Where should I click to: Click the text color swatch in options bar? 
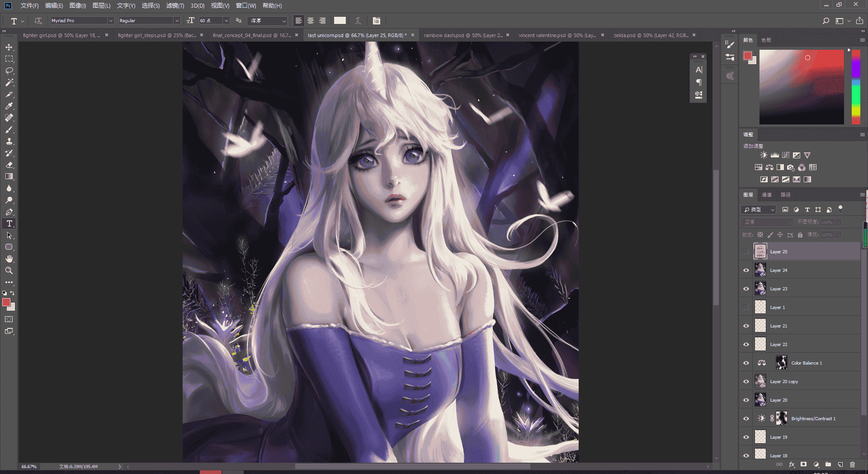click(340, 21)
